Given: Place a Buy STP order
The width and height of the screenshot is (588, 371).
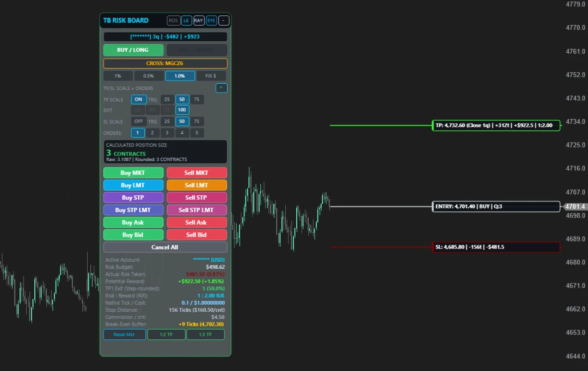Looking at the screenshot, I should 133,197.
